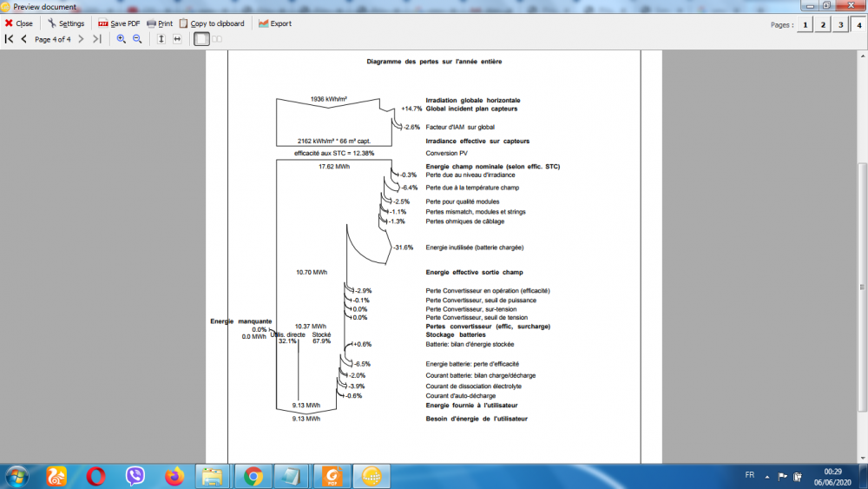Open page 2 from Pages selector
Screen dimensions: 868x489
tap(823, 24)
